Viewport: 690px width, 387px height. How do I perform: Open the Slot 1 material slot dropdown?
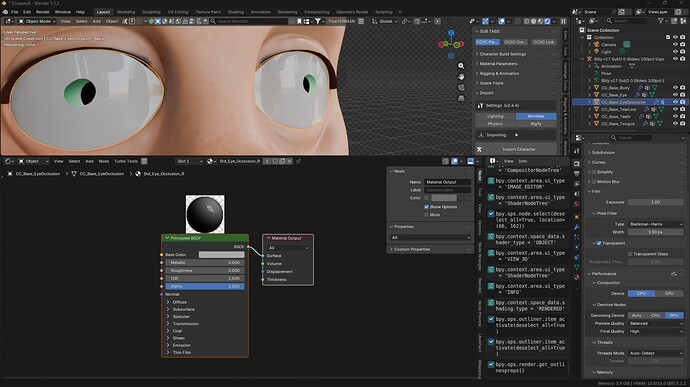(190, 161)
